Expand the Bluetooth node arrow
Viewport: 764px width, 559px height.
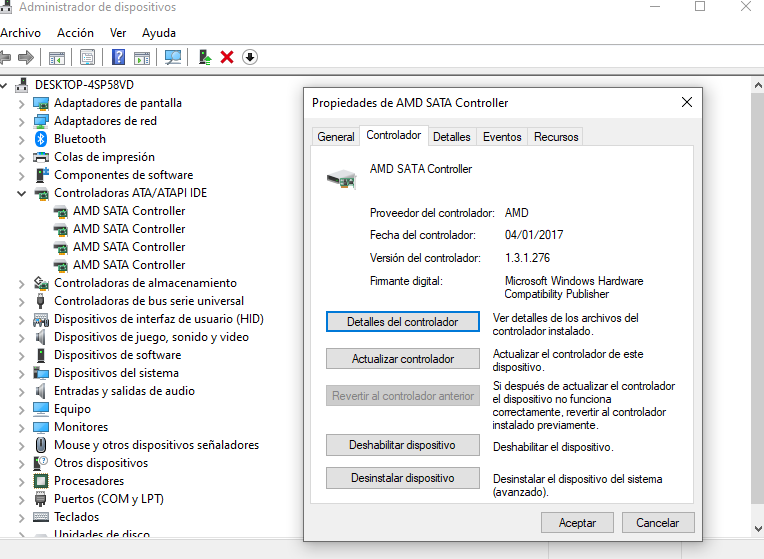tap(21, 140)
